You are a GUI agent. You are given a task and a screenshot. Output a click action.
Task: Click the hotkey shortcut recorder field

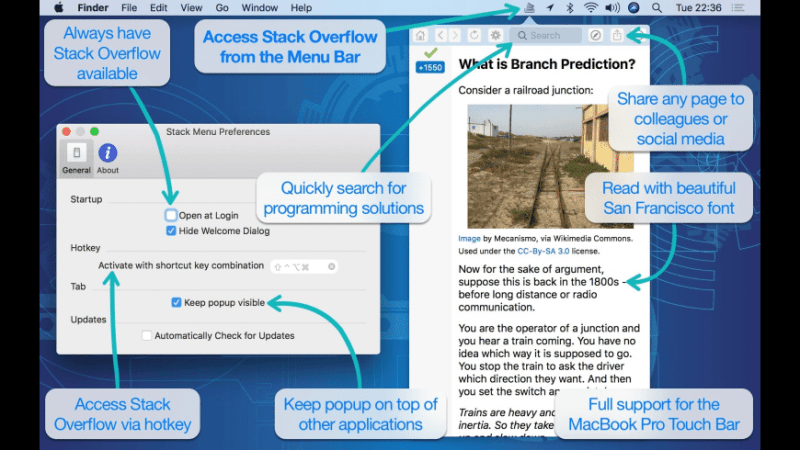(304, 266)
